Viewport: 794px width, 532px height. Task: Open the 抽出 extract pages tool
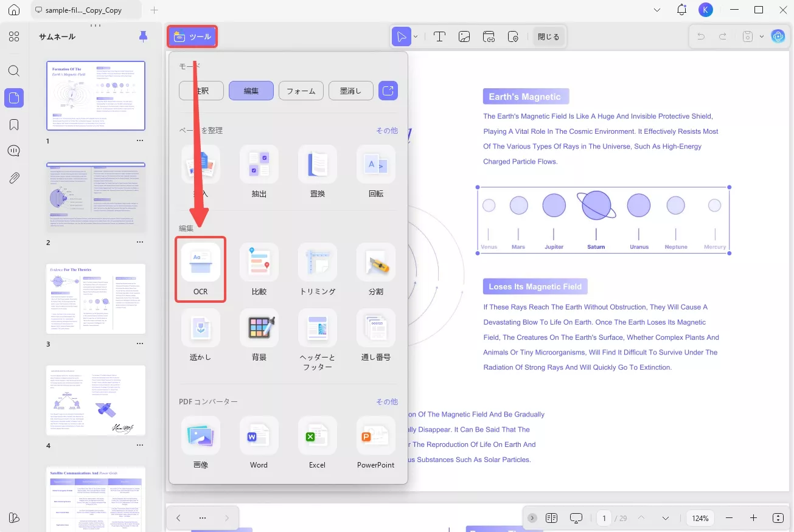[x=259, y=171]
